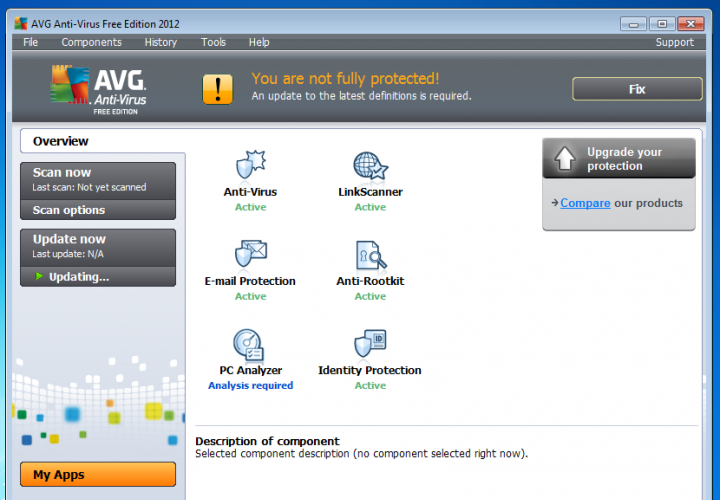Click 'An update to the latest definitions' text
The image size is (720, 500).
pos(361,96)
